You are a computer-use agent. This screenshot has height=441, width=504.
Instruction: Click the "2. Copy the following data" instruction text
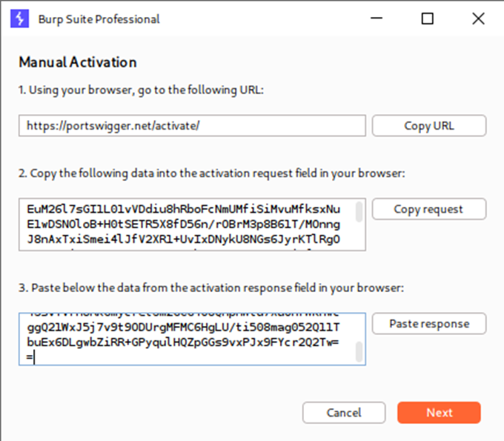click(212, 173)
